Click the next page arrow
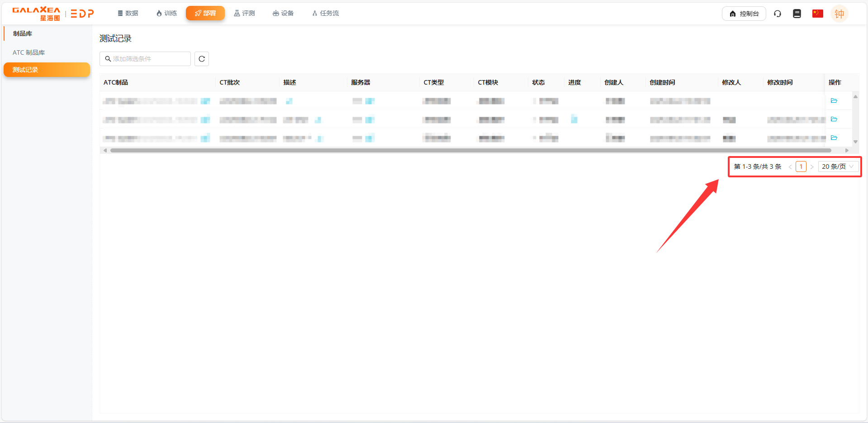The image size is (868, 423). point(812,166)
